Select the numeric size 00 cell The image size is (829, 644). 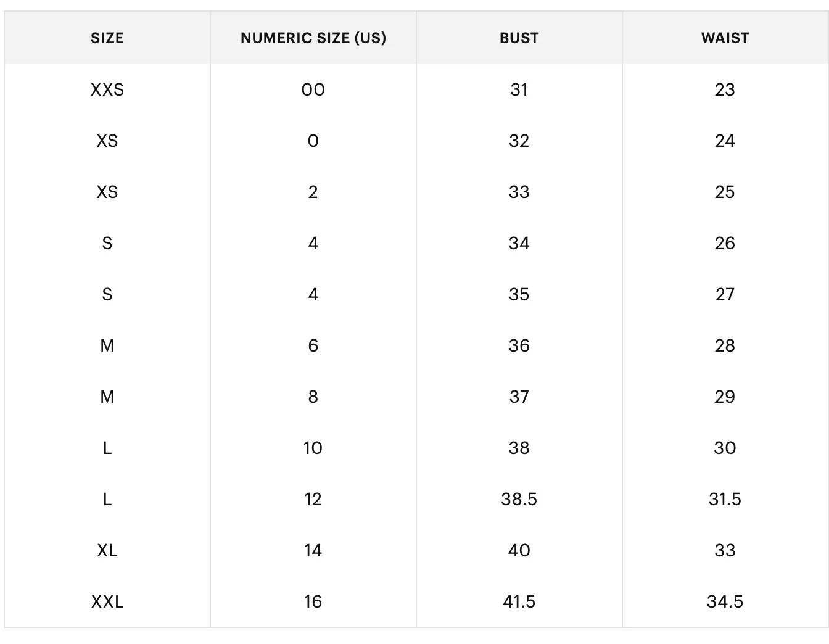click(313, 90)
